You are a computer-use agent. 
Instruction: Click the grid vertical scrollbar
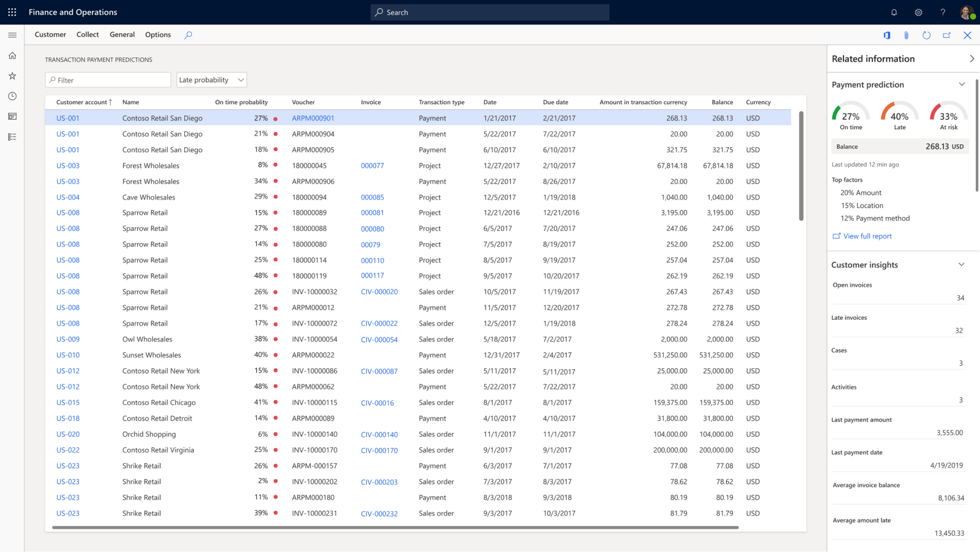coord(801,166)
